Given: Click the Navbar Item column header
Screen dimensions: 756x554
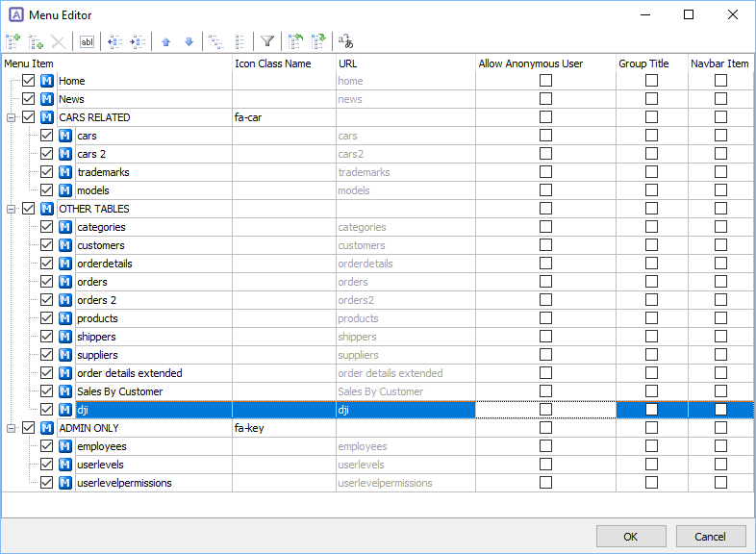Looking at the screenshot, I should point(720,63).
